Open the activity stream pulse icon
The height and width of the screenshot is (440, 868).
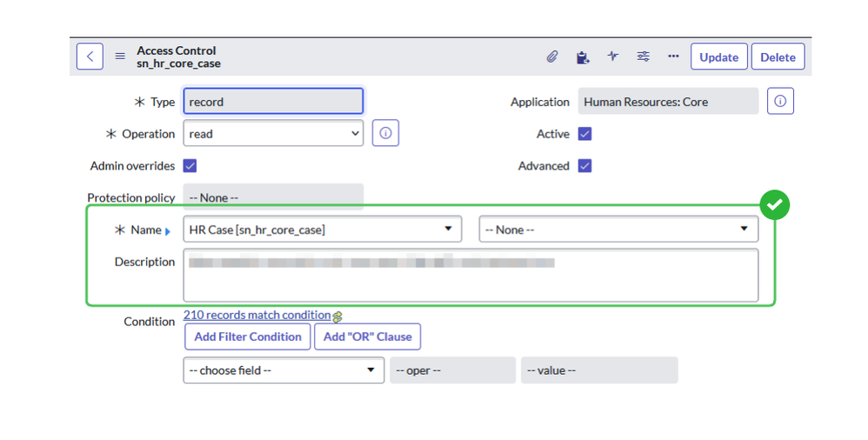coord(613,56)
